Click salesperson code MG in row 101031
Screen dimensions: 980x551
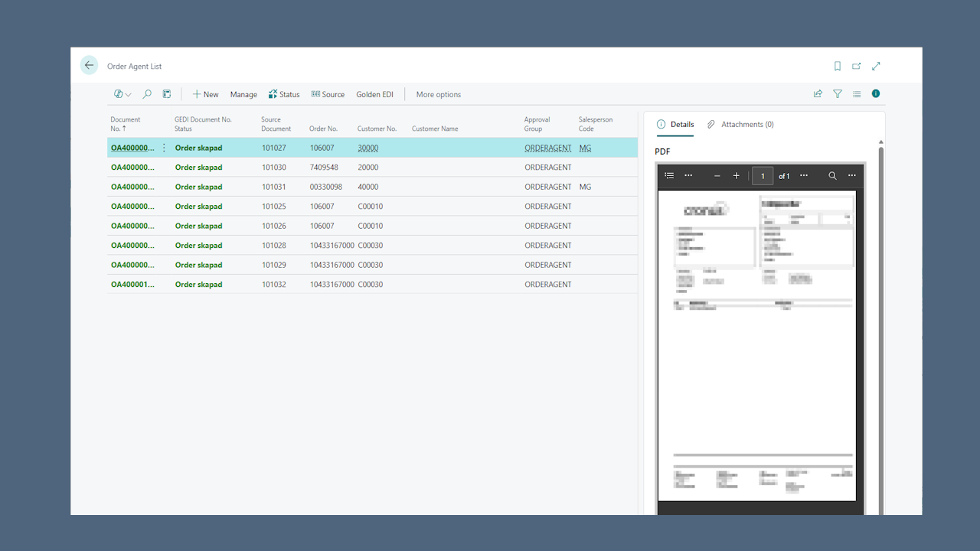586,187
